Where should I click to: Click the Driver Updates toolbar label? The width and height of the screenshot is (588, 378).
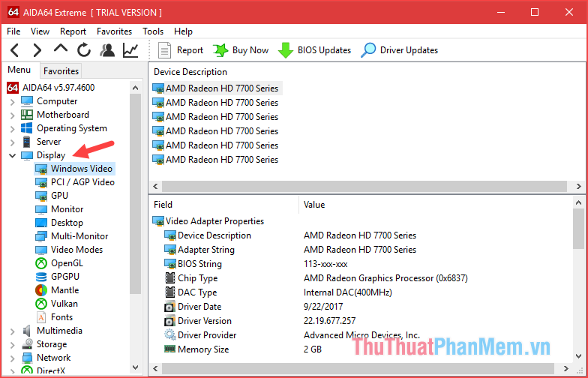click(409, 50)
